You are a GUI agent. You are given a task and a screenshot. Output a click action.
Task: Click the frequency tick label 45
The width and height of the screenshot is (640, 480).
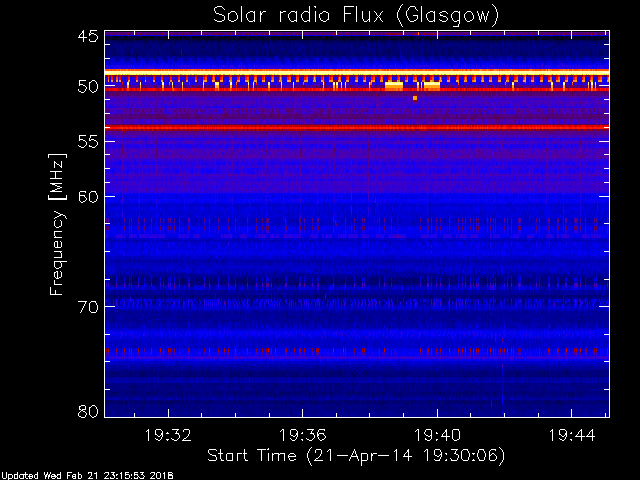pos(88,36)
